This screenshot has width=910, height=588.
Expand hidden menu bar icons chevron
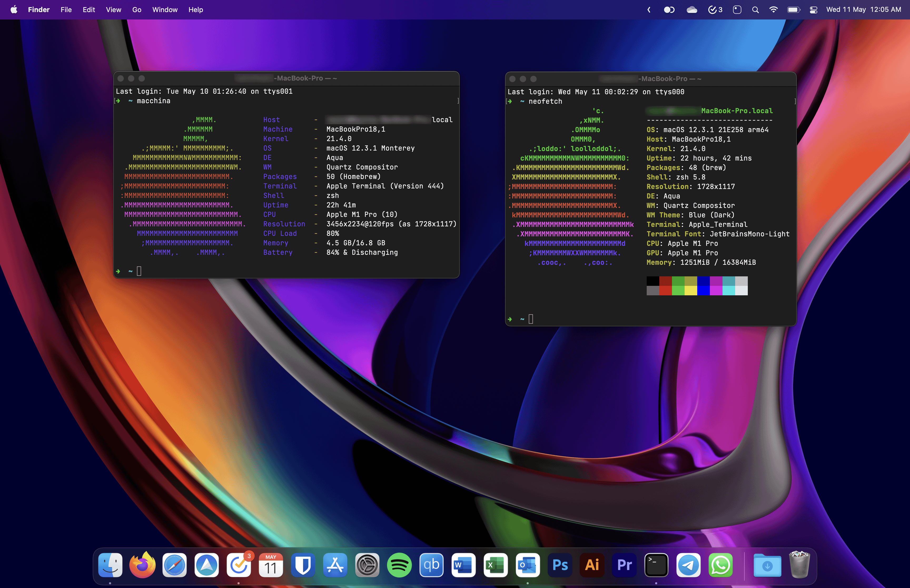pos(649,10)
